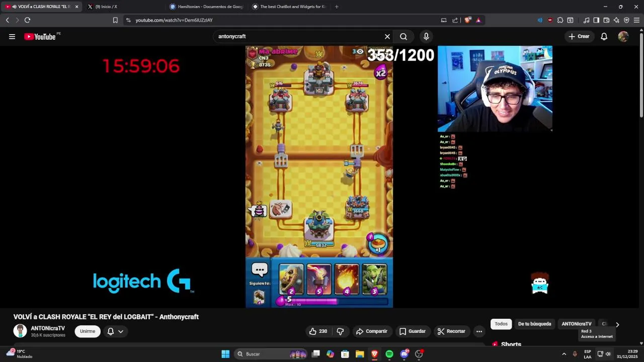Open the Brave Wallet icon
This screenshot has width=644, height=362.
pyautogui.click(x=606, y=20)
